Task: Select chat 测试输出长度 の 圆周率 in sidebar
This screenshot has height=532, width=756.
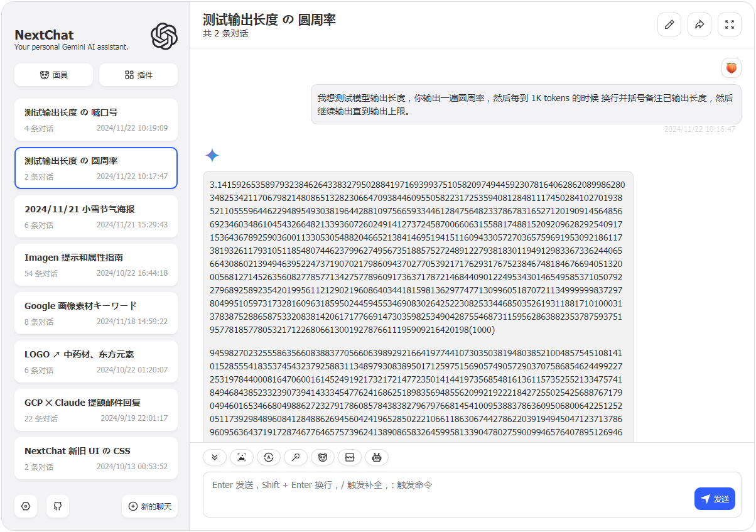Action: (96, 168)
